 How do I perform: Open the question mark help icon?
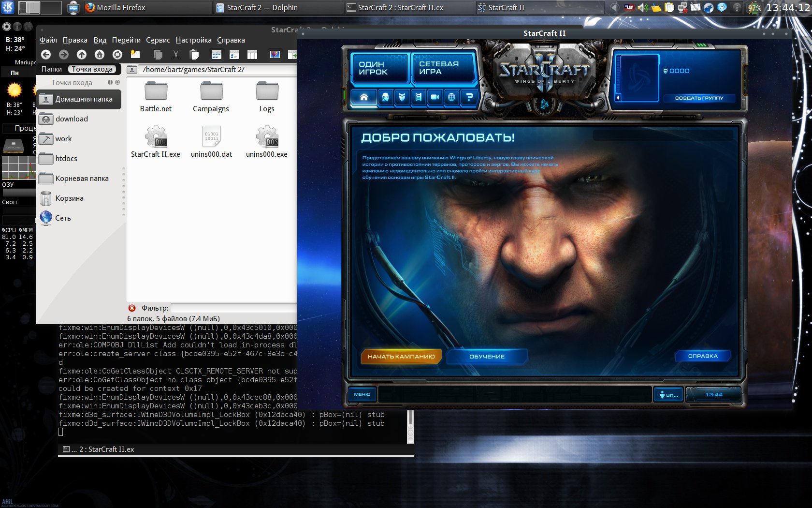tap(469, 97)
